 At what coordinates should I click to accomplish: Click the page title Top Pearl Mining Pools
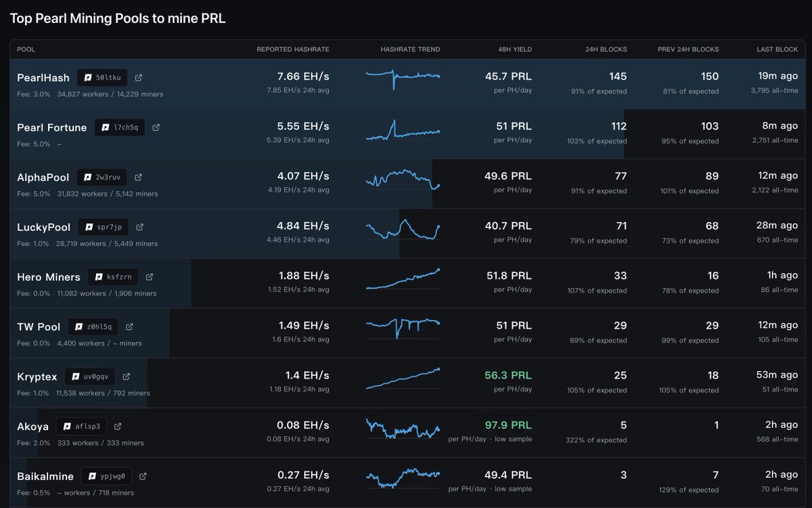tap(118, 18)
